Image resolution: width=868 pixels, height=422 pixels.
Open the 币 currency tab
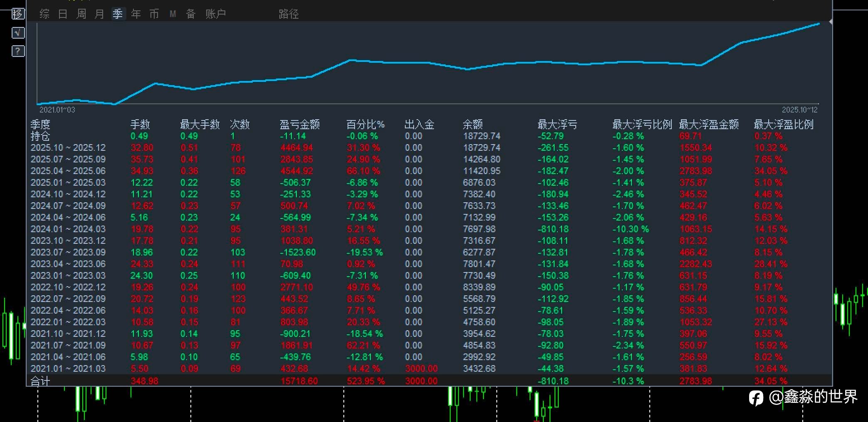154,14
